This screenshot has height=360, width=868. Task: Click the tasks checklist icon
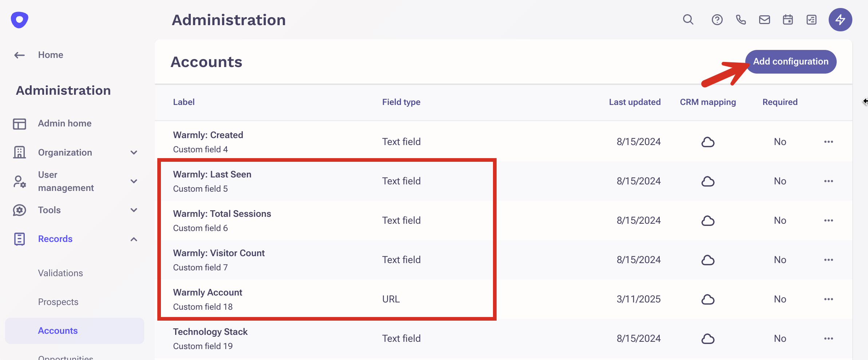812,20
